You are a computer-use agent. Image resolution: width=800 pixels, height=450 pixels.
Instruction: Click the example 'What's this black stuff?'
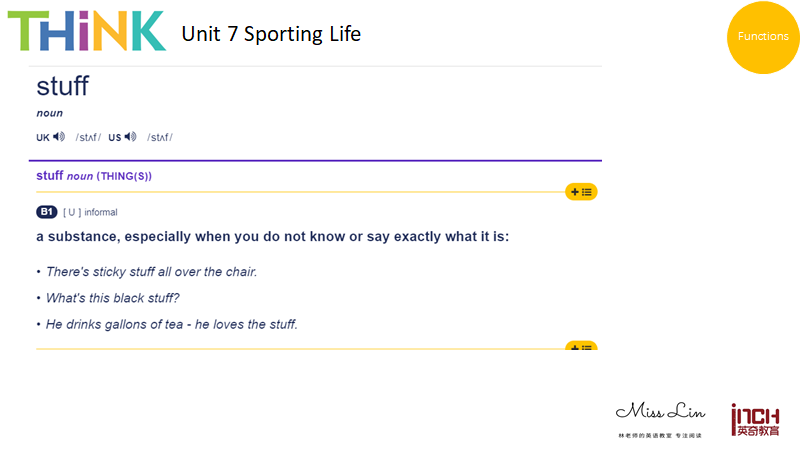[113, 298]
